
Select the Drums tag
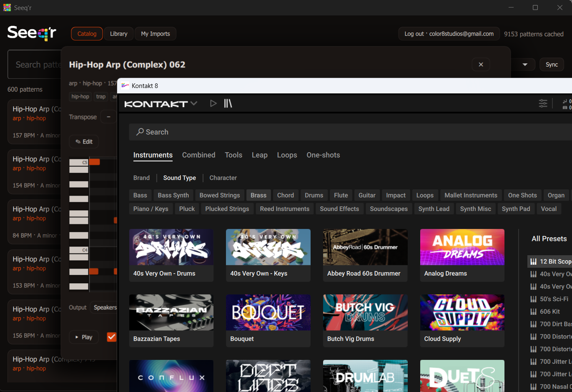[x=314, y=195]
